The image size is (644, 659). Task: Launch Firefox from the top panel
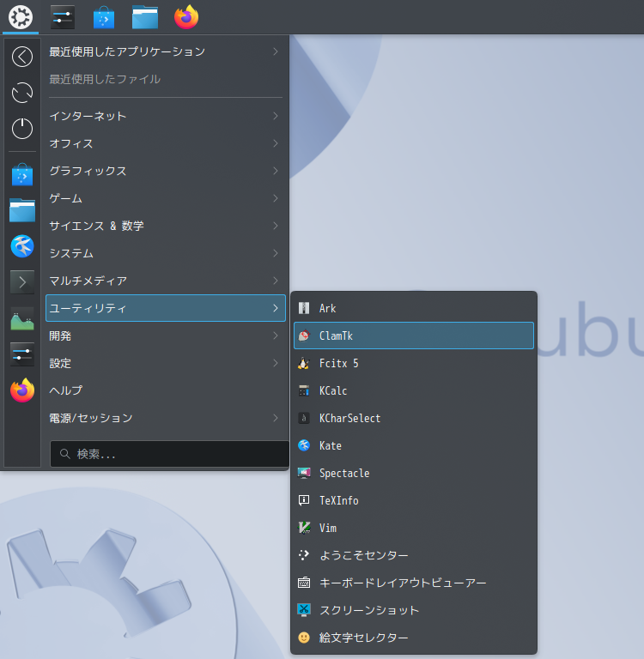(186, 17)
